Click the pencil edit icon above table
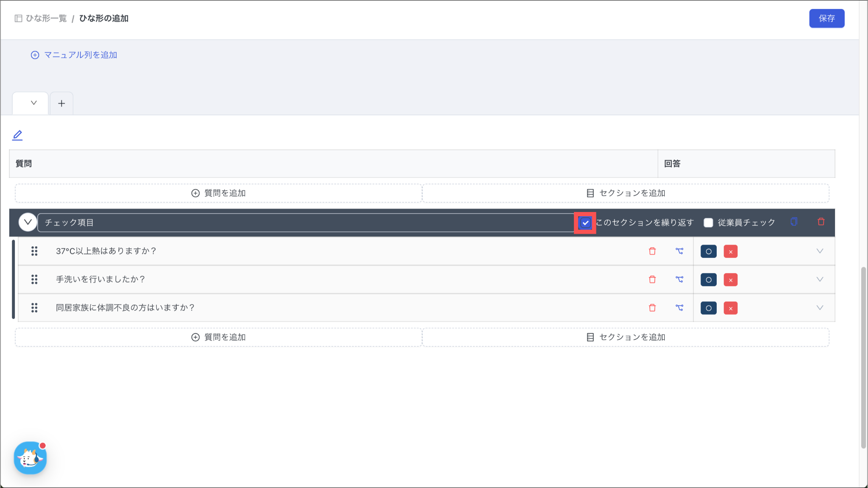 17,135
